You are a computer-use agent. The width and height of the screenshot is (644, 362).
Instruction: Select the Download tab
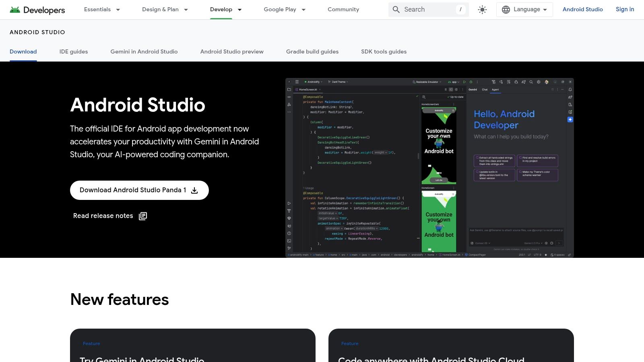(23, 51)
